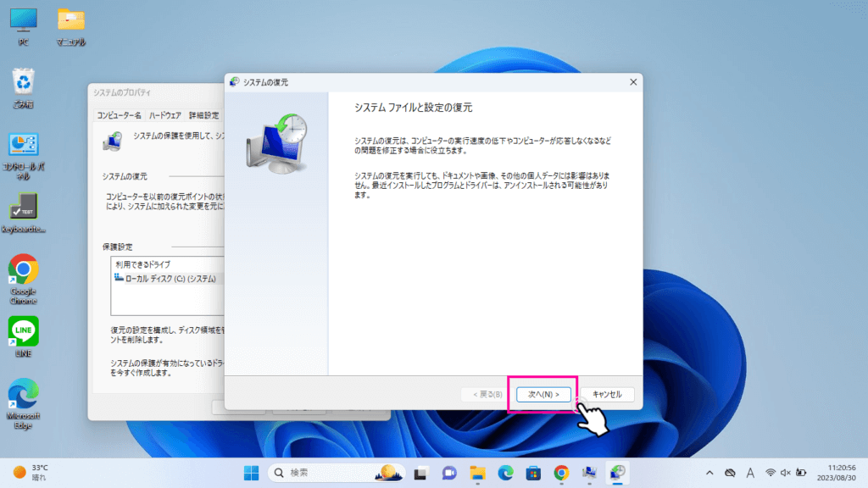The height and width of the screenshot is (488, 868).
Task: Open the ハードウェア tab
Action: pos(165,115)
